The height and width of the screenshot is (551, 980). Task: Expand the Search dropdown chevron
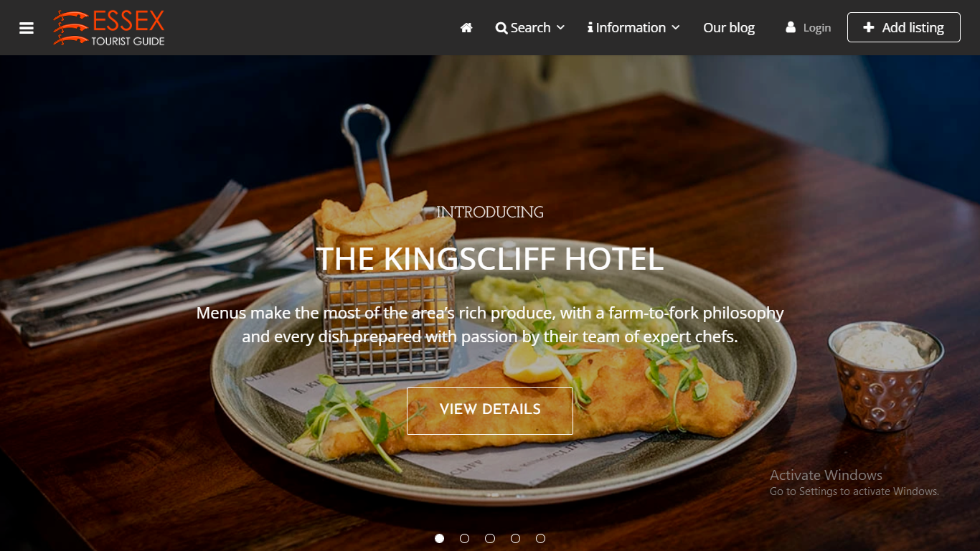560,27
